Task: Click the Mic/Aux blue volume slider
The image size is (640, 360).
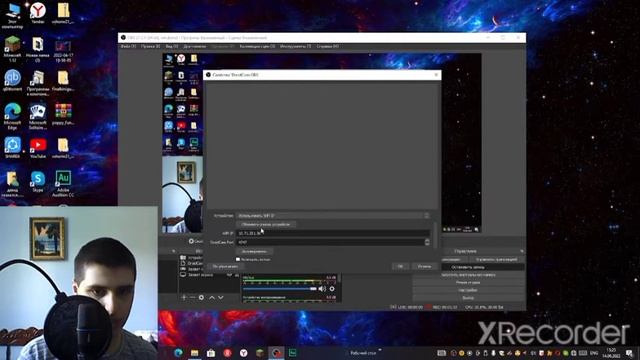Action: 280,289
